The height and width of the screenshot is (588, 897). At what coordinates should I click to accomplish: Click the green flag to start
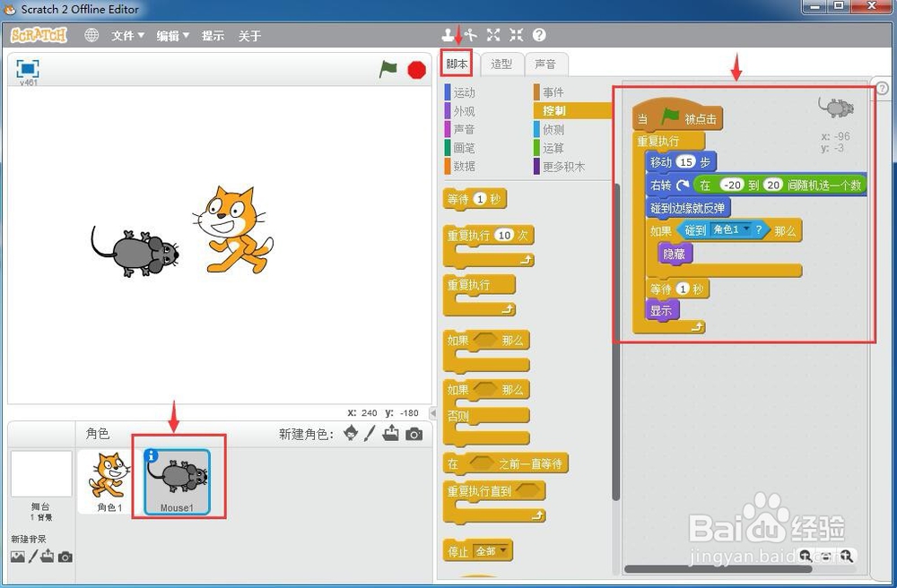(x=388, y=70)
